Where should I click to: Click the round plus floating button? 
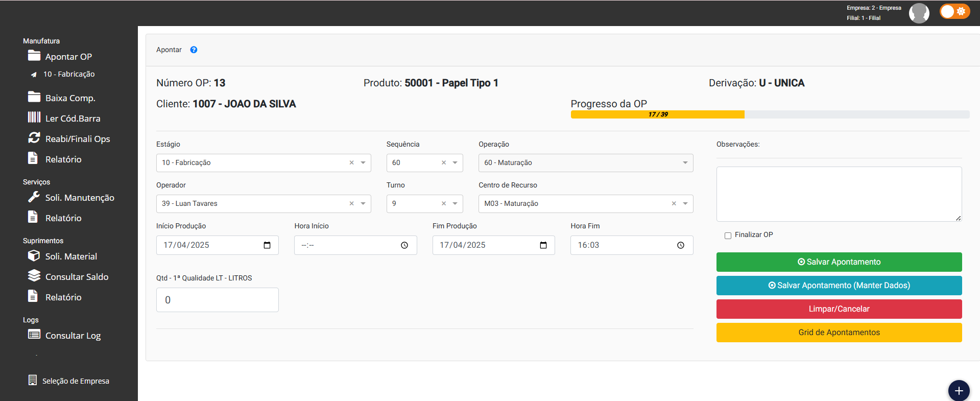tap(959, 390)
